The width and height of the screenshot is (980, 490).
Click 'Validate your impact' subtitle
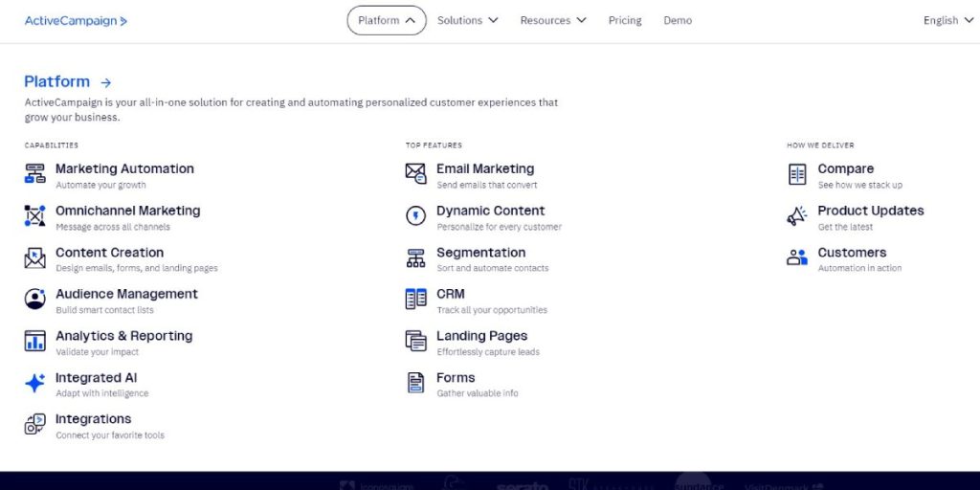tap(97, 352)
